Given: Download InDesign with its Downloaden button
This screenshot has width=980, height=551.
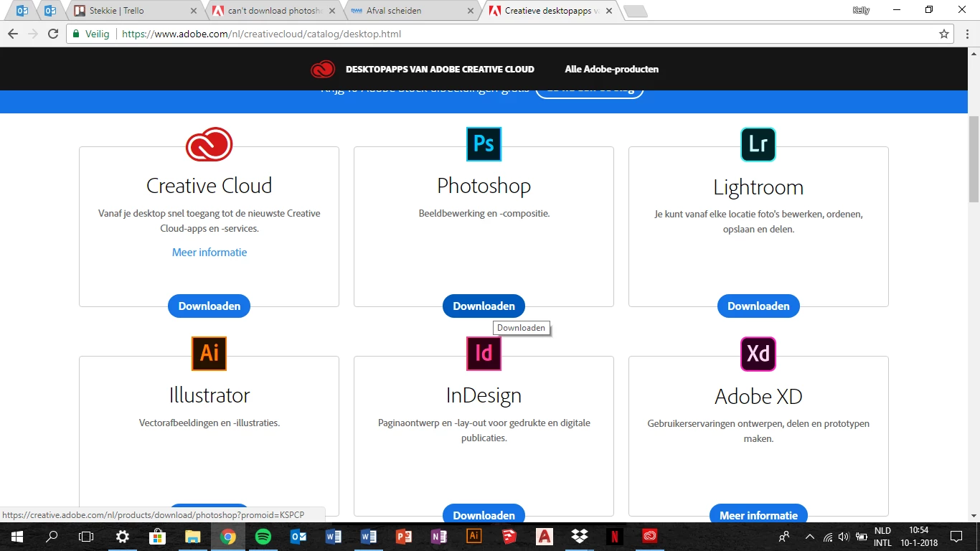Looking at the screenshot, I should (x=484, y=514).
